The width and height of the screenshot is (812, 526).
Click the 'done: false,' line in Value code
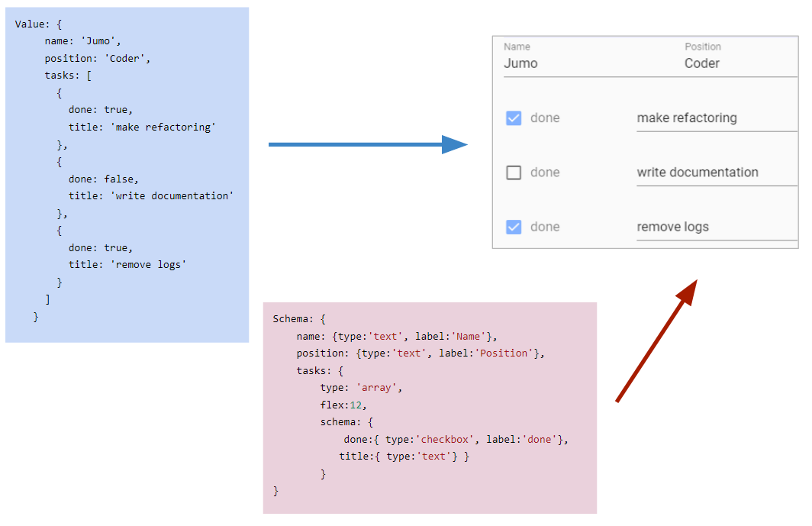104,179
